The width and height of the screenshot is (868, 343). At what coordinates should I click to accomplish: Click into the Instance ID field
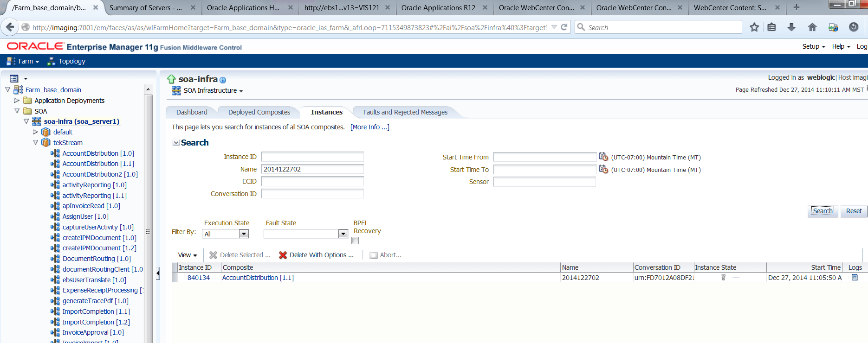coord(312,157)
